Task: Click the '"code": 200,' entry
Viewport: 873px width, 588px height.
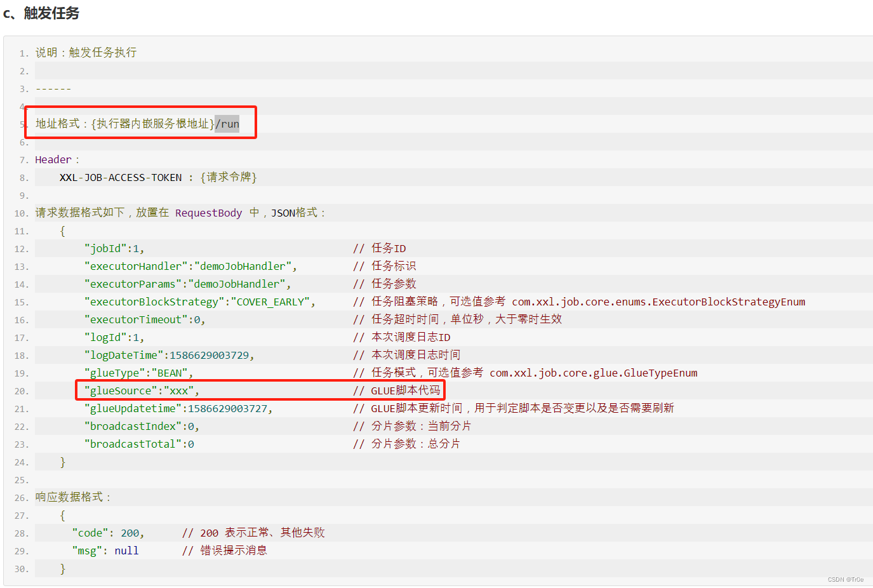Action: (109, 533)
